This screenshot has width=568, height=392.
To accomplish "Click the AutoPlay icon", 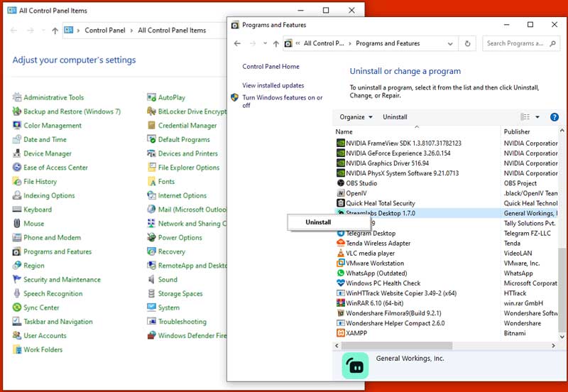I will click(x=151, y=97).
